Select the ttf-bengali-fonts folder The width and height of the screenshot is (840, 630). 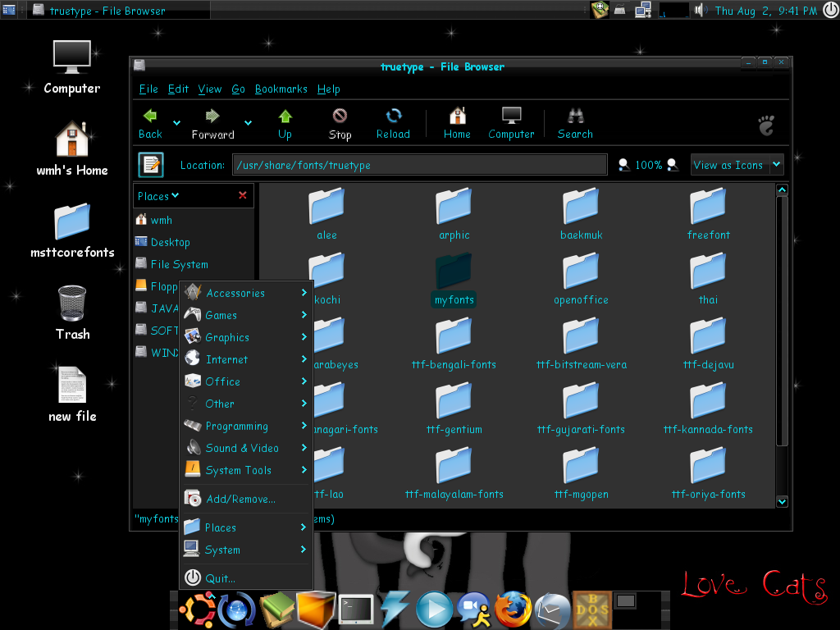point(454,344)
